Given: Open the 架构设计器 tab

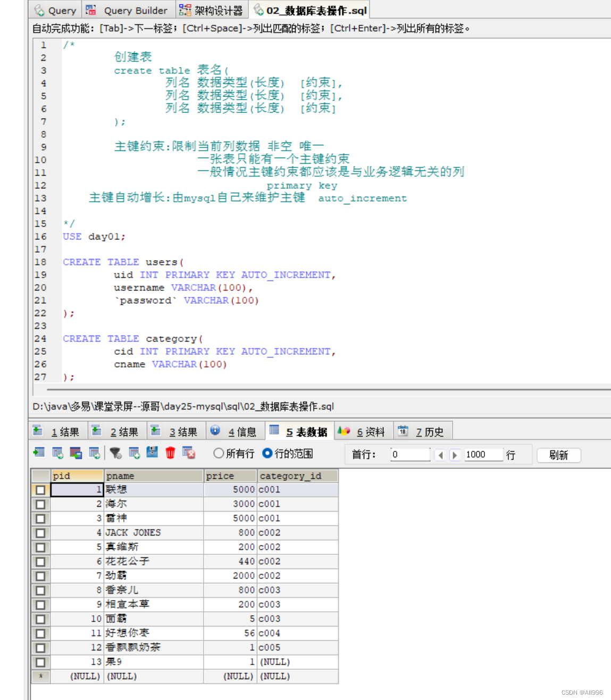Looking at the screenshot, I should click(211, 10).
